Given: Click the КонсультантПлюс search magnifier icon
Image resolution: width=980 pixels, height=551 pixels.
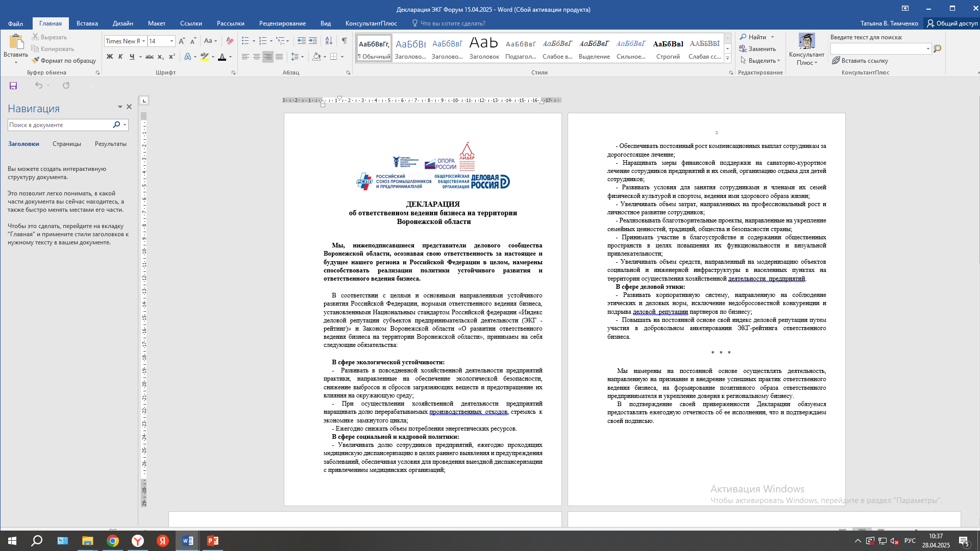Looking at the screenshot, I should pos(937,49).
